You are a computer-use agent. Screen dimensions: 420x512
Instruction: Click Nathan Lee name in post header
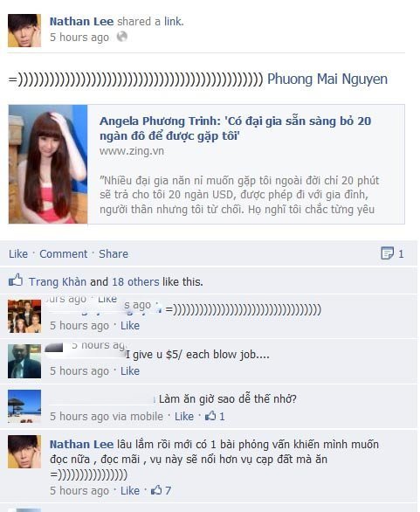(x=81, y=22)
